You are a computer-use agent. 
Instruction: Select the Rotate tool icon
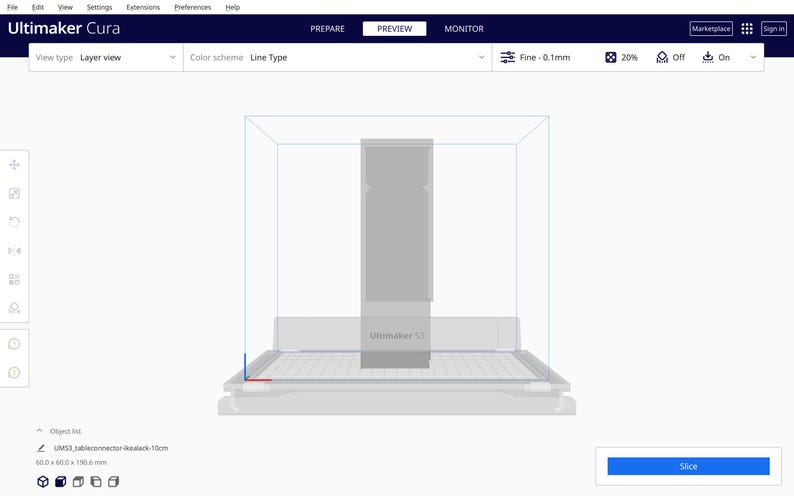tap(14, 222)
